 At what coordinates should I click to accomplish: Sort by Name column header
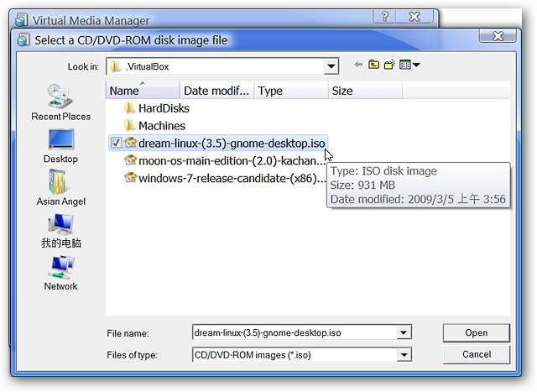(143, 91)
